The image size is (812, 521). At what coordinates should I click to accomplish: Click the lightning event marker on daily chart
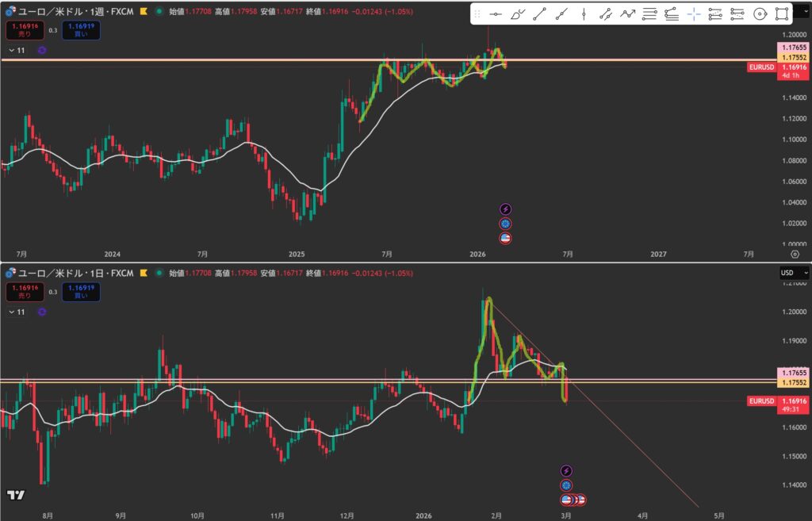click(566, 471)
